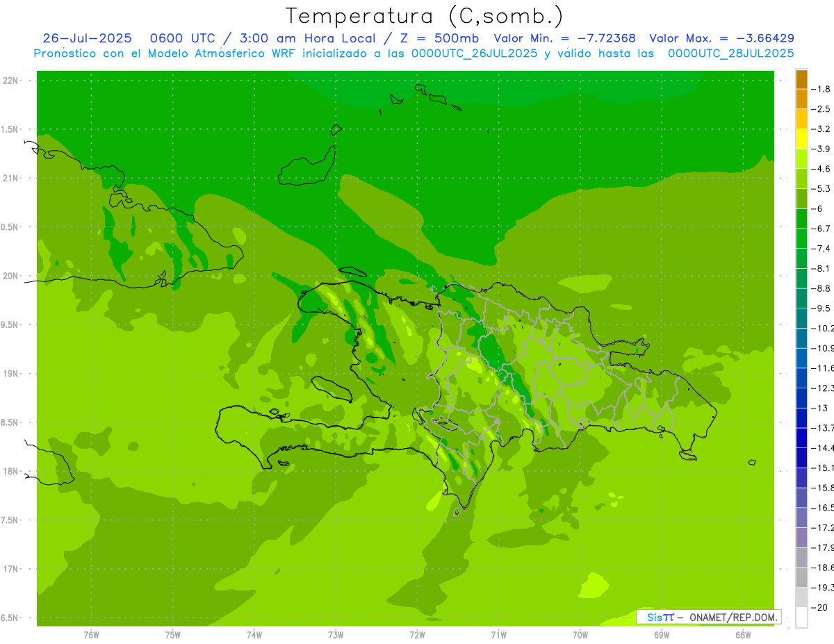The width and height of the screenshot is (834, 644).
Task: Click the '-13' color scale value
Action: tap(819, 408)
